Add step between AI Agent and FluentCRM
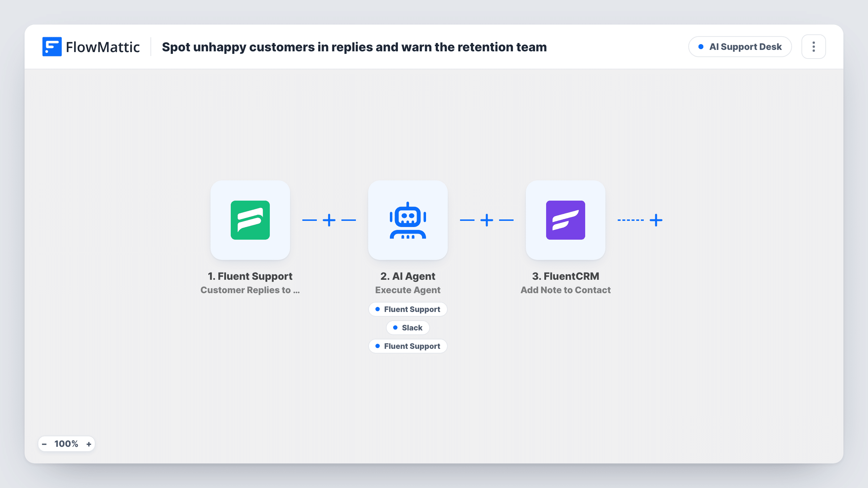 pyautogui.click(x=487, y=220)
